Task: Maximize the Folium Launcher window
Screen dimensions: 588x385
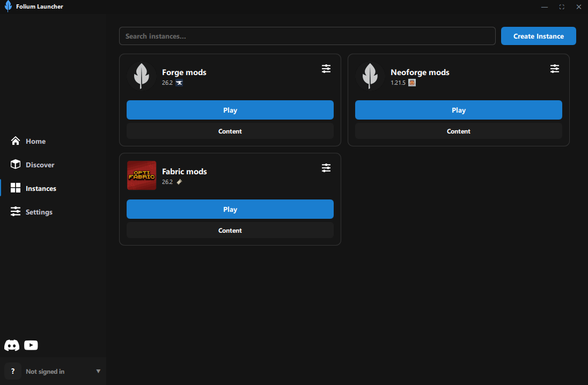Action: (x=561, y=7)
